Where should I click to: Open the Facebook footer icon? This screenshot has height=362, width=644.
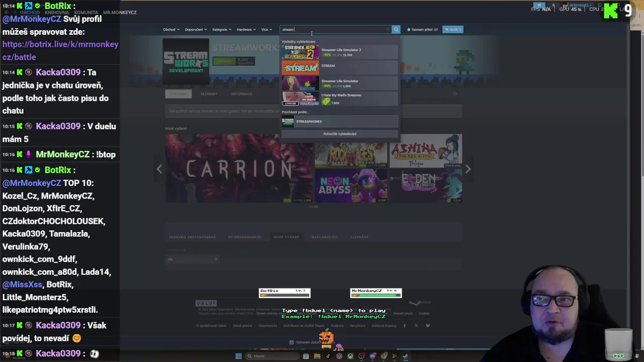(x=405, y=326)
